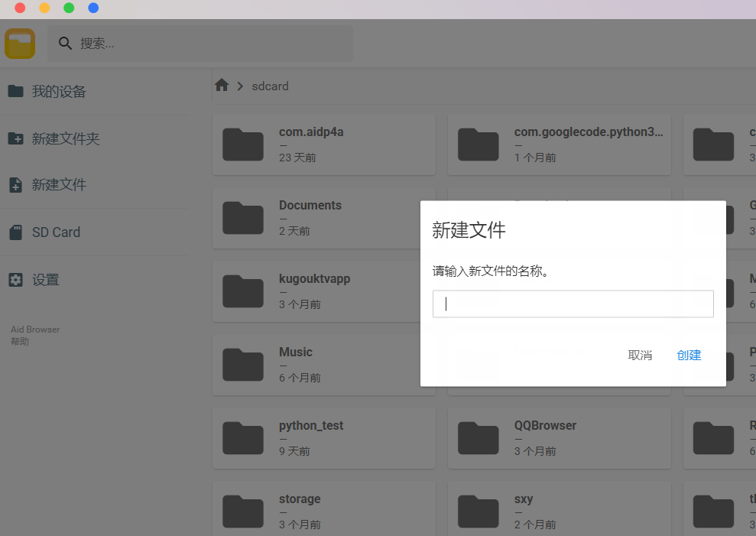Screen dimensions: 756x536
Task: Open the python_test folder icon
Action: pyautogui.click(x=243, y=438)
